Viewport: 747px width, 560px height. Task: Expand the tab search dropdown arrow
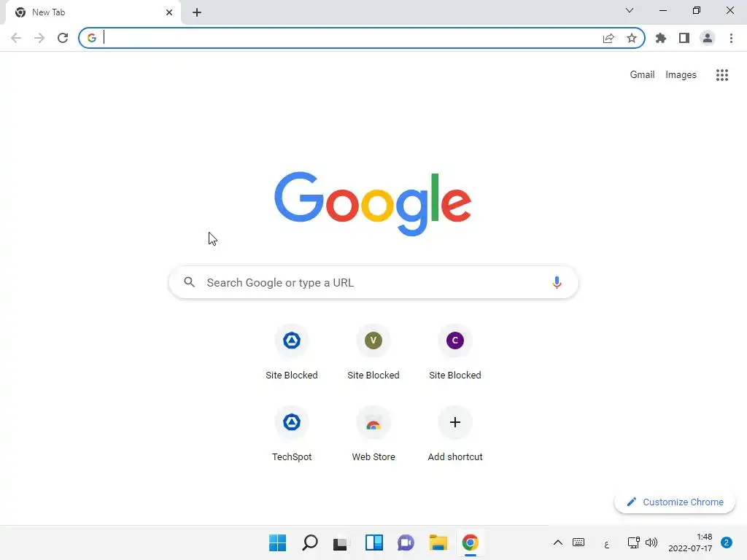point(630,10)
